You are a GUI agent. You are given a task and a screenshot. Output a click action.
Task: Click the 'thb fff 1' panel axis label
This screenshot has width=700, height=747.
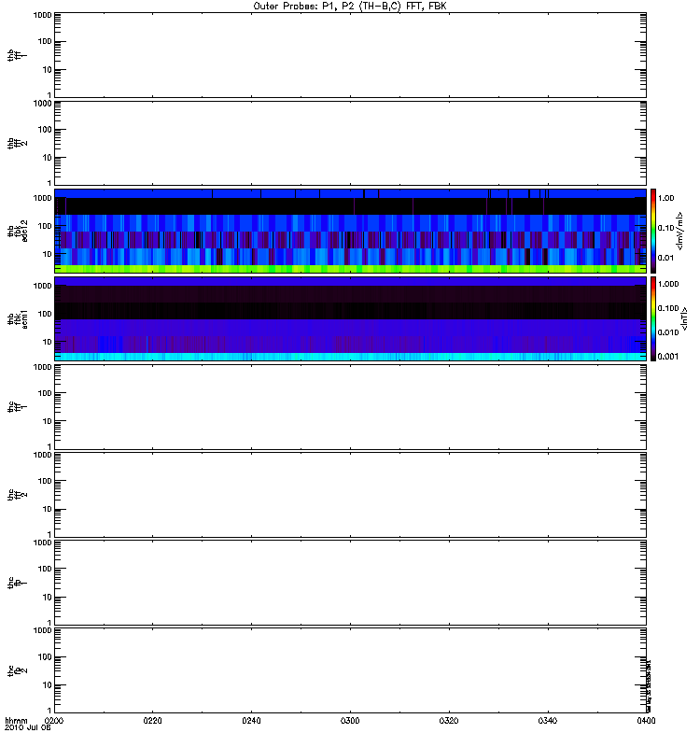tap(17, 55)
